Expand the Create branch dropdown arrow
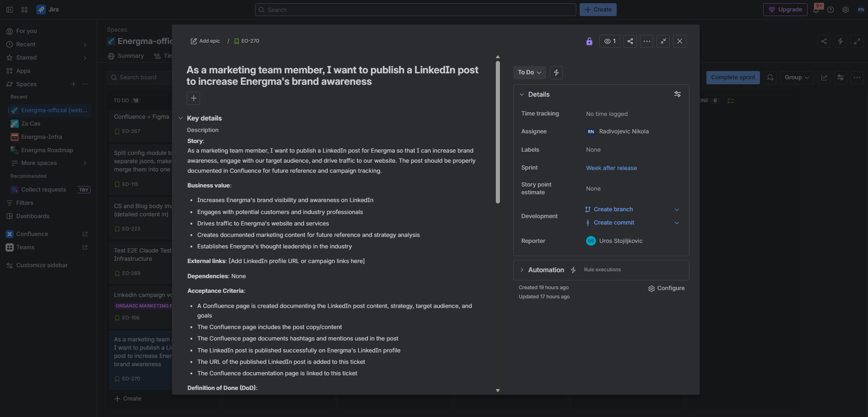 pyautogui.click(x=677, y=209)
